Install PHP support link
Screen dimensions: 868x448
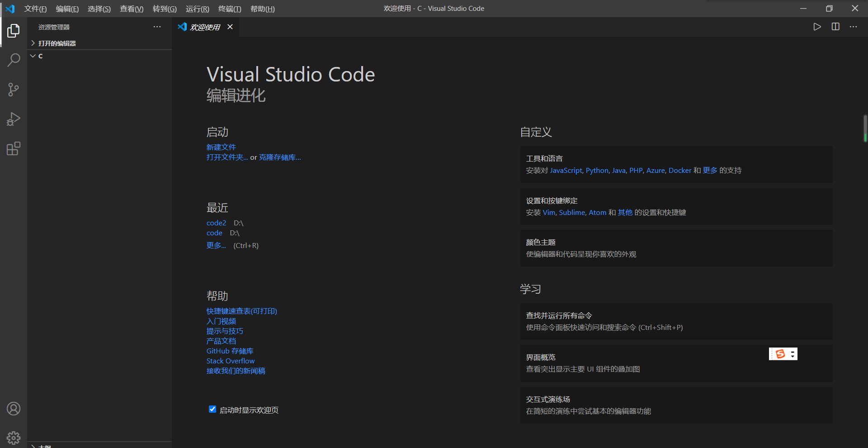[x=636, y=170]
